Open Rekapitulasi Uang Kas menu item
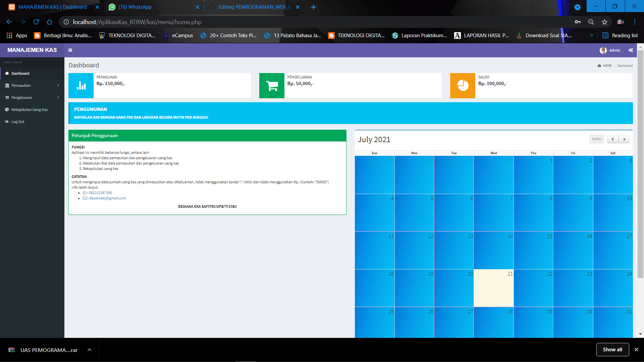Viewport: 644px width, 362px height. [x=32, y=110]
